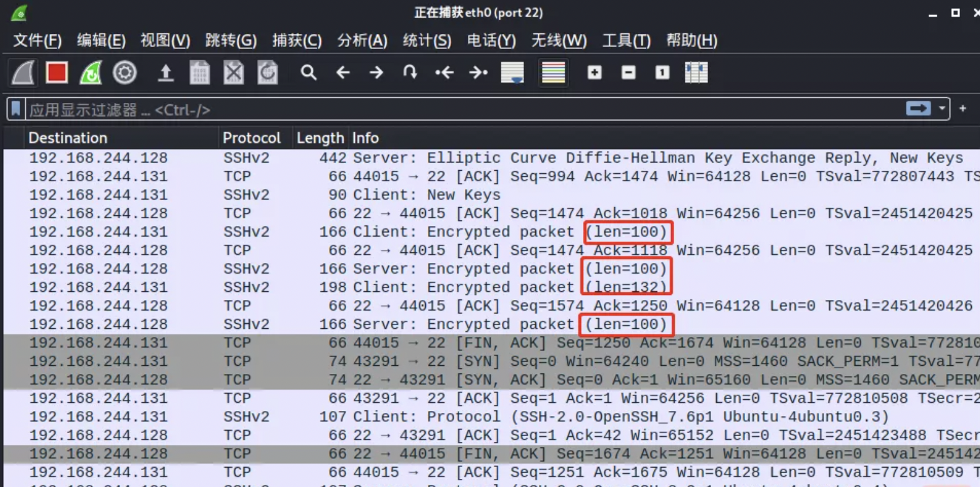Select the 22 → 43291 [SYN, ACK] packet

(x=491, y=380)
